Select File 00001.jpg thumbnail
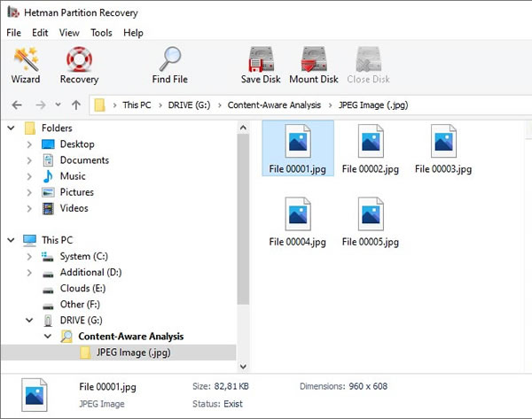The width and height of the screenshot is (532, 419). 298,148
